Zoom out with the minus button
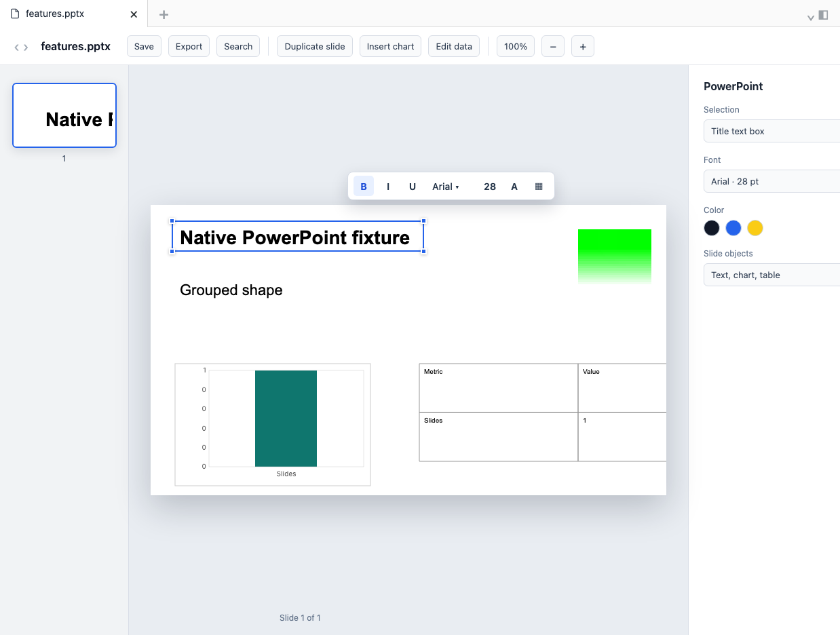The width and height of the screenshot is (840, 635). 553,46
